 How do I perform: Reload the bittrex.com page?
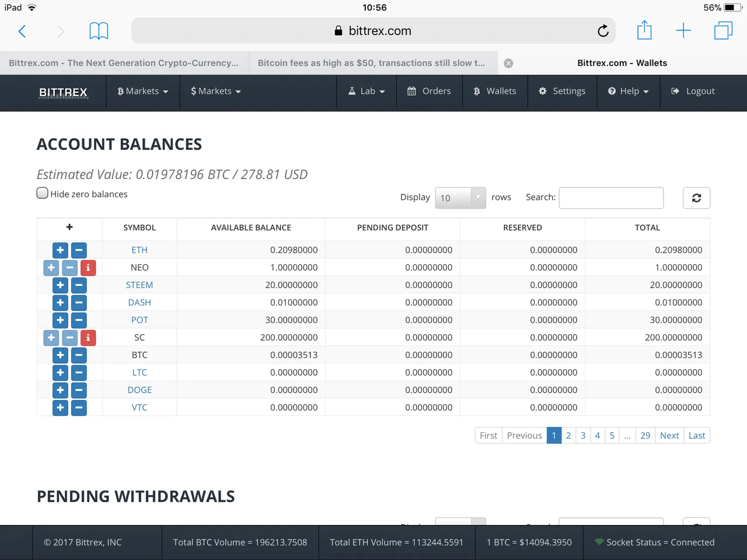pos(603,31)
